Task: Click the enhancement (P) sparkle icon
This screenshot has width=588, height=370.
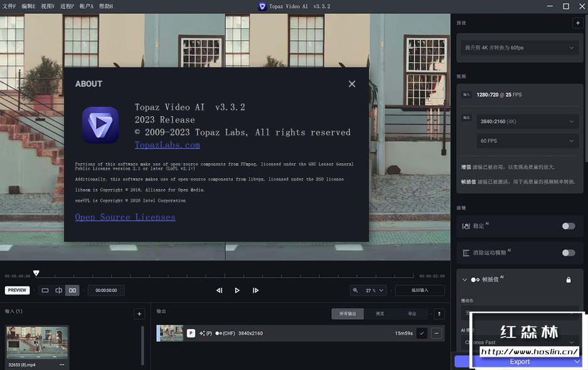Action: click(x=205, y=333)
